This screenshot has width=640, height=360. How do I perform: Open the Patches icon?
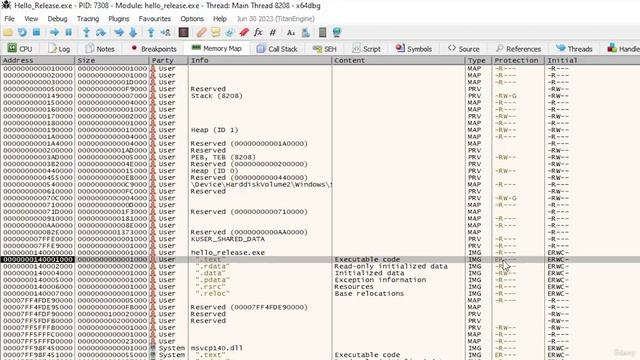click(201, 32)
